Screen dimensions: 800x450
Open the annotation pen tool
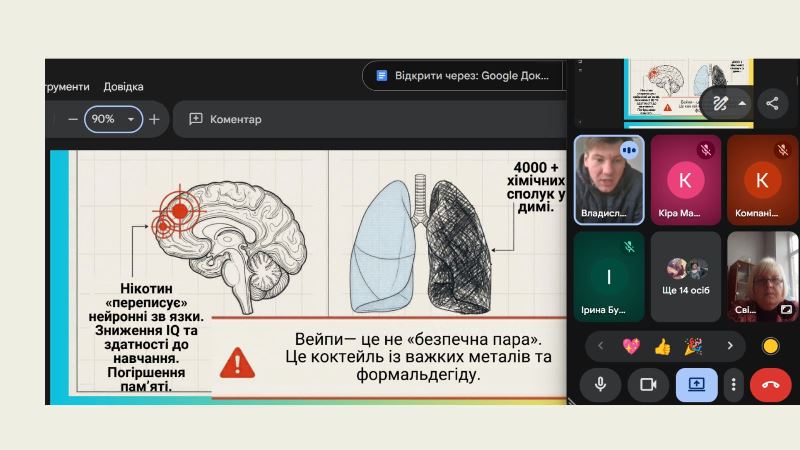tap(720, 104)
